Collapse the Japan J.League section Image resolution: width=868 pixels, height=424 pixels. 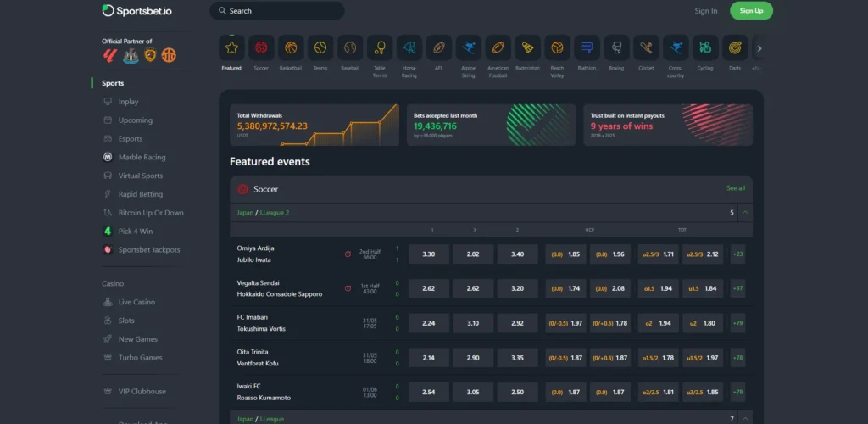click(745, 419)
